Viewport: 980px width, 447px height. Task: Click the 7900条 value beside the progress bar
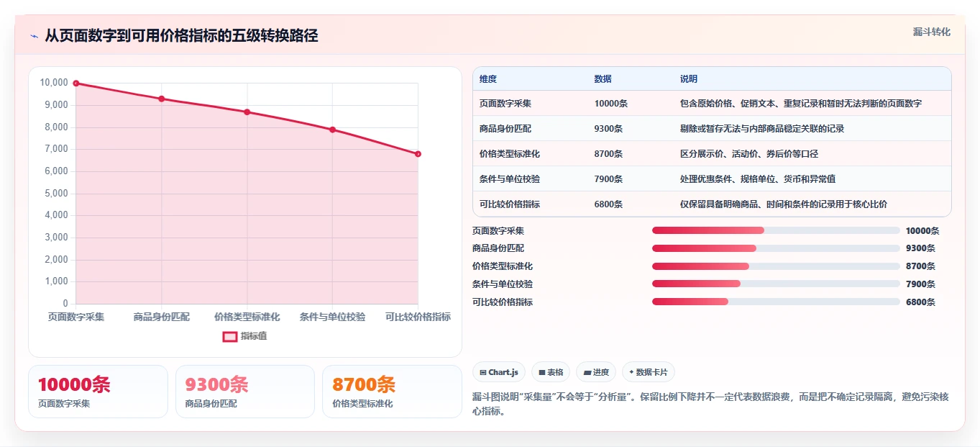(920, 284)
